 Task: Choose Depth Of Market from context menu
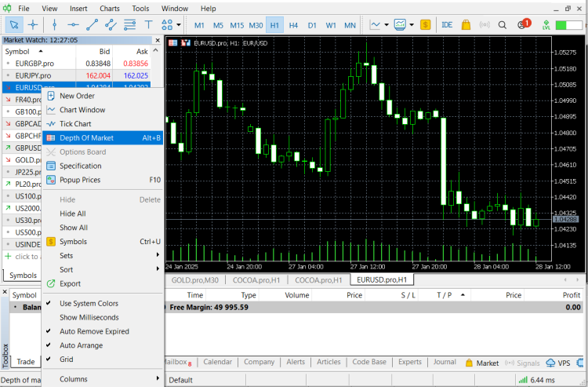coord(86,138)
